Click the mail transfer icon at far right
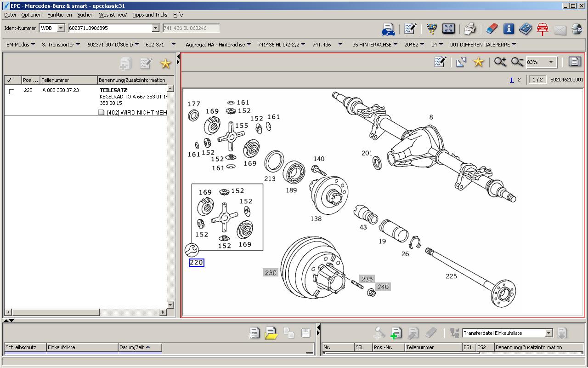 (577, 29)
